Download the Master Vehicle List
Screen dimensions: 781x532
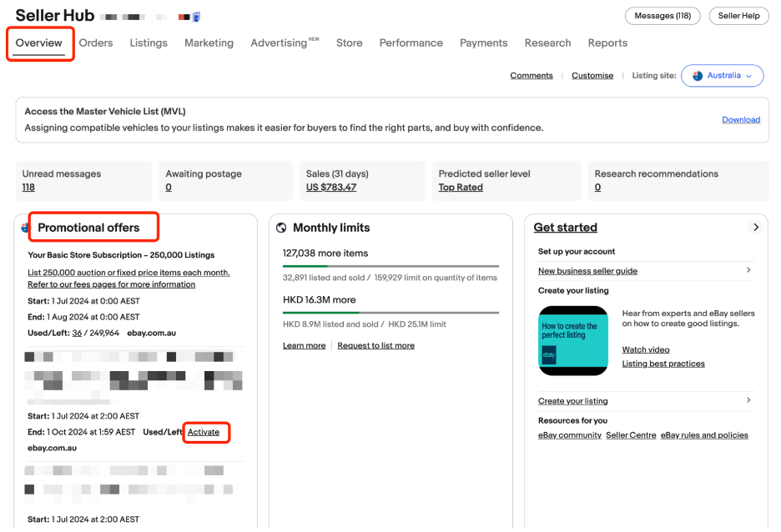[x=741, y=119]
